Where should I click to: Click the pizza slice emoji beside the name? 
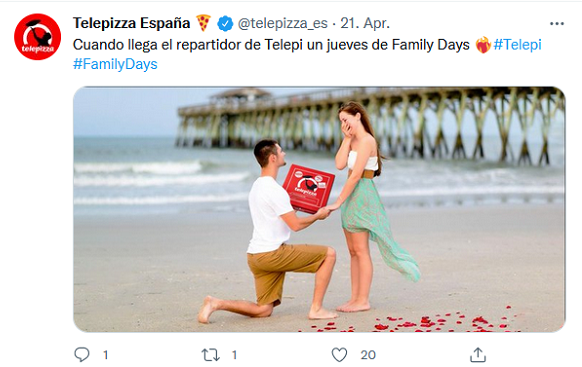203,23
